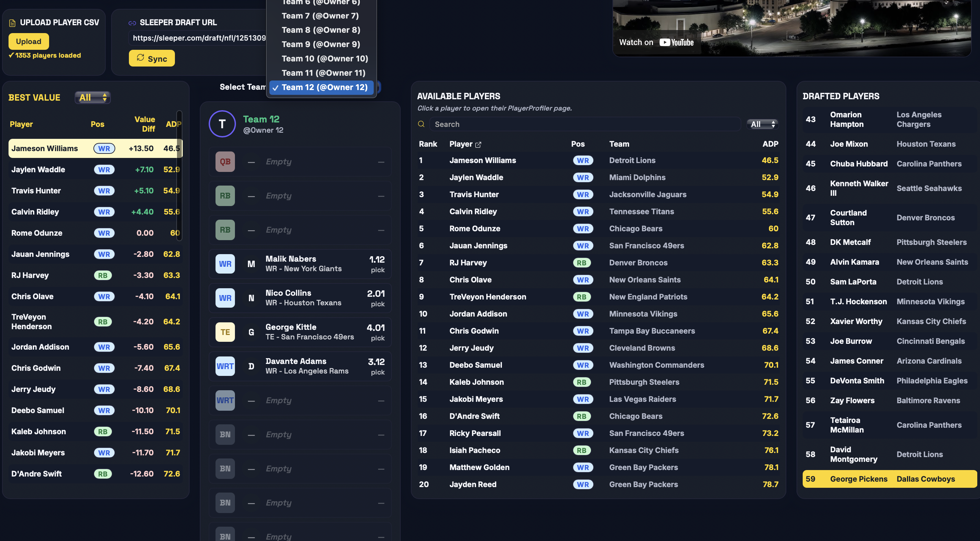Click the YouTube logo on the video
This screenshot has height=541, width=980.
(677, 42)
